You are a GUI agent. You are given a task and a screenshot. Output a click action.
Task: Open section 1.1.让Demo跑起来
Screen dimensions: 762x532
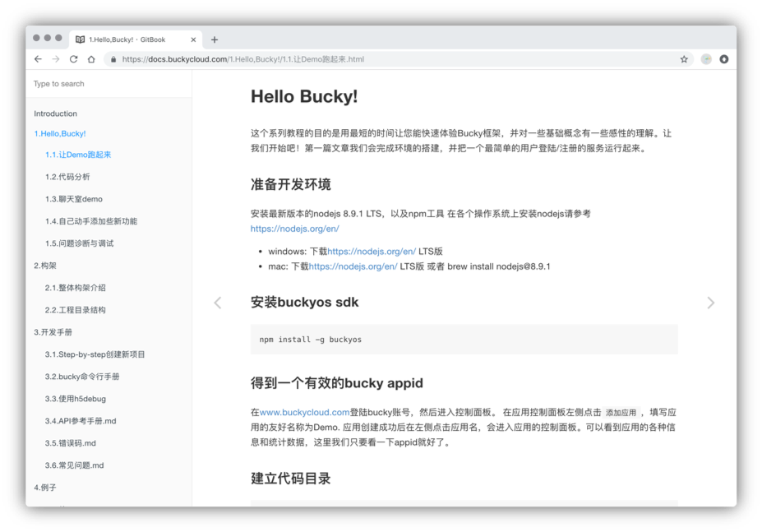(78, 155)
